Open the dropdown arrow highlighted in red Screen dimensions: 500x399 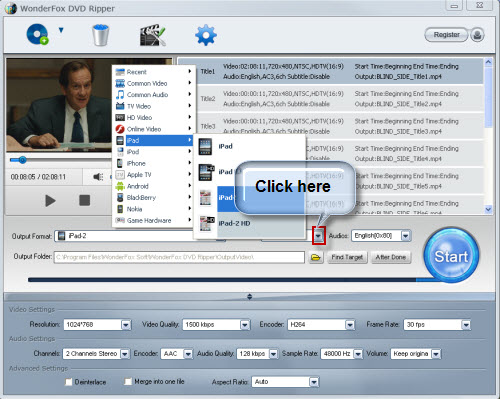click(x=319, y=236)
